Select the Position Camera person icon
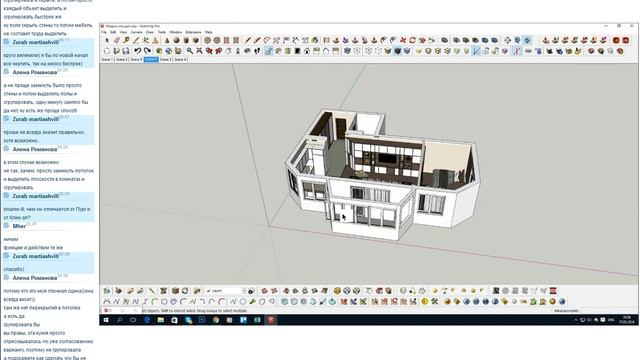 [238, 51]
